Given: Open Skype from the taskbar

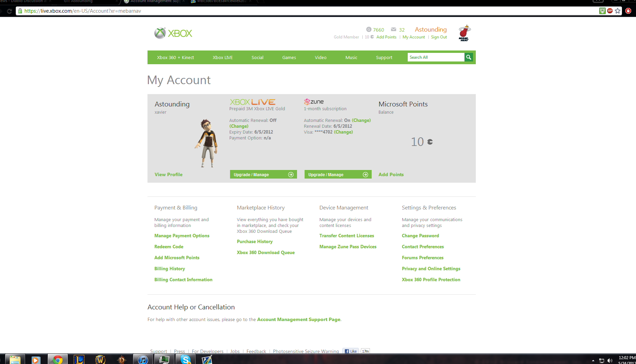Looking at the screenshot, I should pos(186,359).
